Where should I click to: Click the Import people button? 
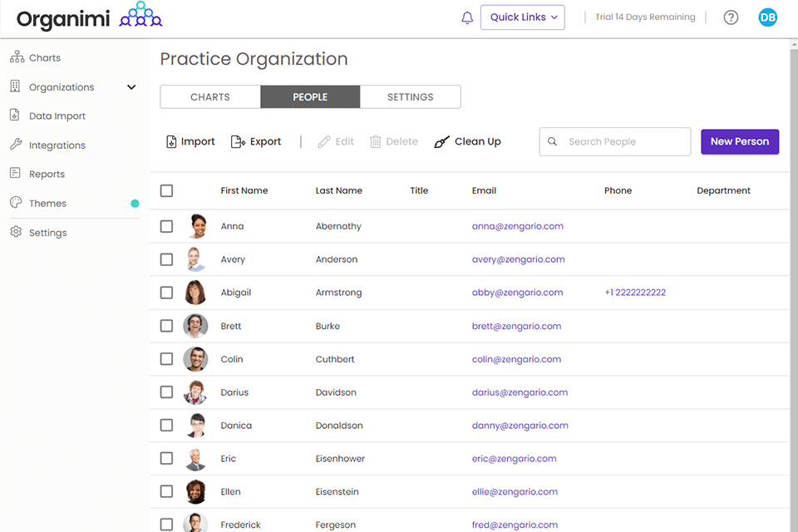(x=191, y=141)
